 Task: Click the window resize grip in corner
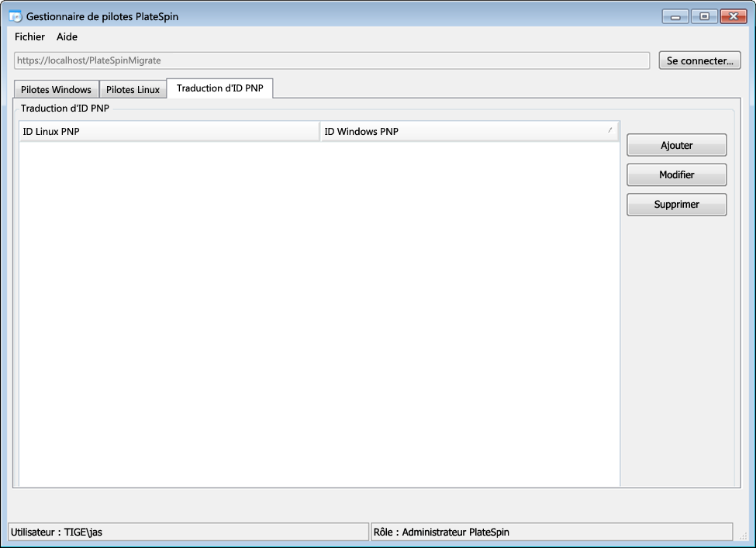pos(742,535)
